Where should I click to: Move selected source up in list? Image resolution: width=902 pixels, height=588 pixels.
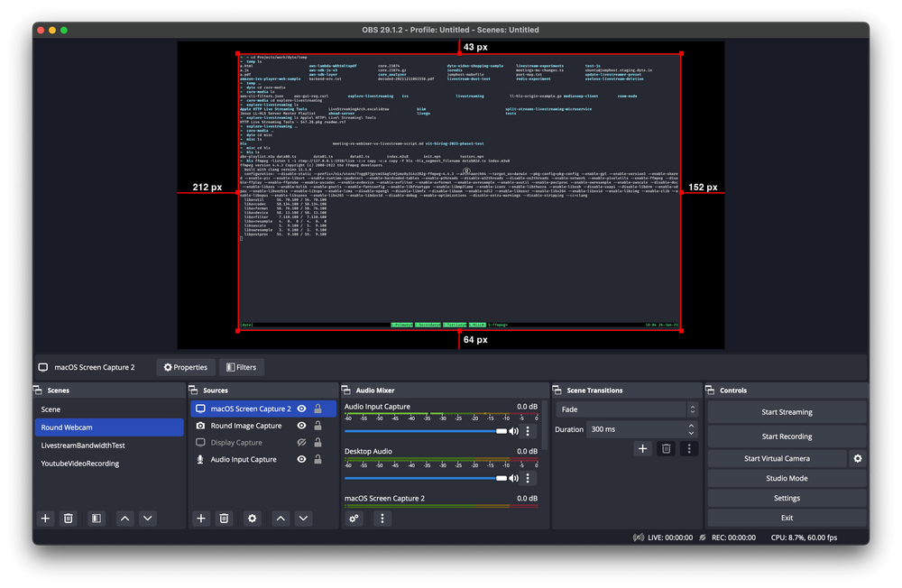coord(281,519)
